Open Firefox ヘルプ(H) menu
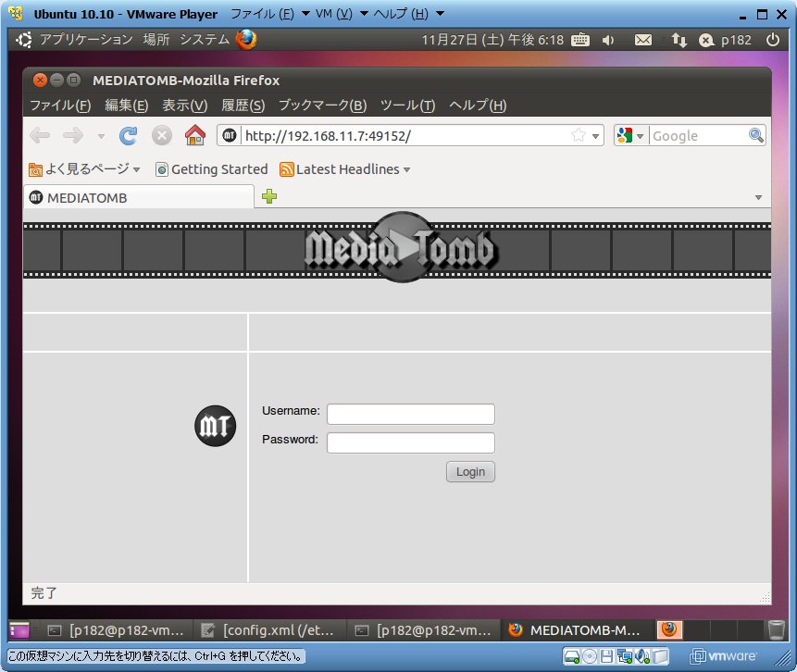The image size is (797, 672). point(478,106)
